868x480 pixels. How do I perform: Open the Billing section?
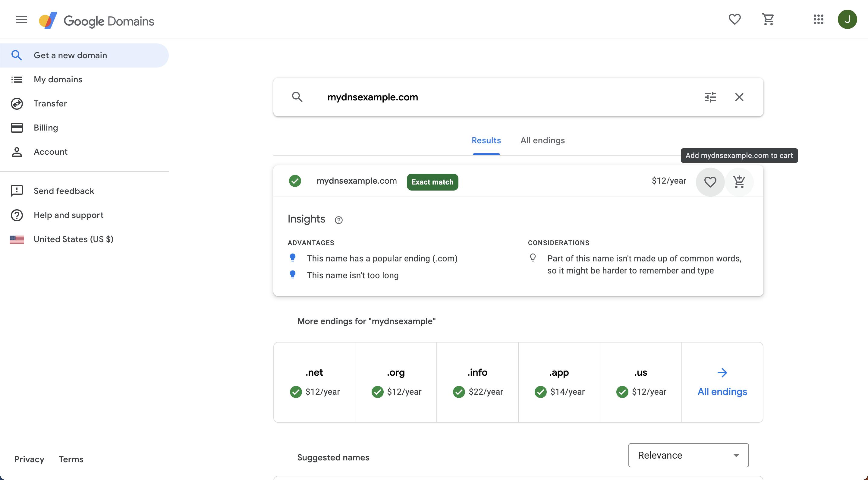(x=46, y=128)
